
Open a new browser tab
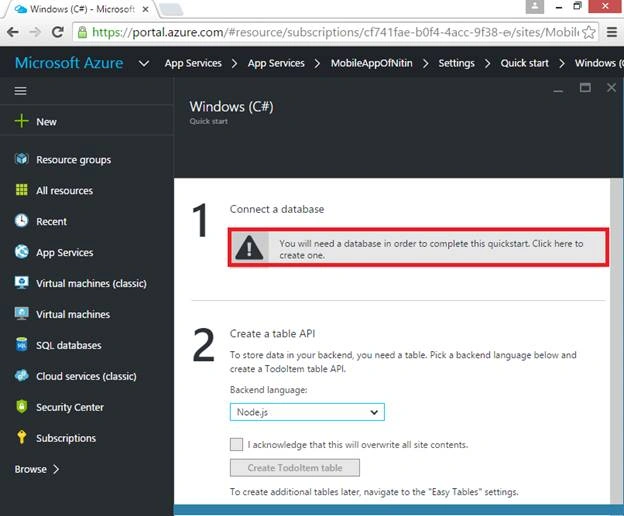coord(171,10)
